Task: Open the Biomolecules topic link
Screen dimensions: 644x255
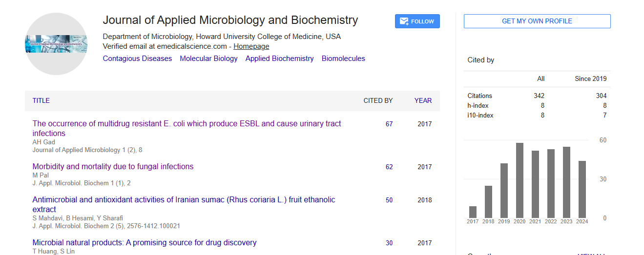Action: (x=343, y=59)
